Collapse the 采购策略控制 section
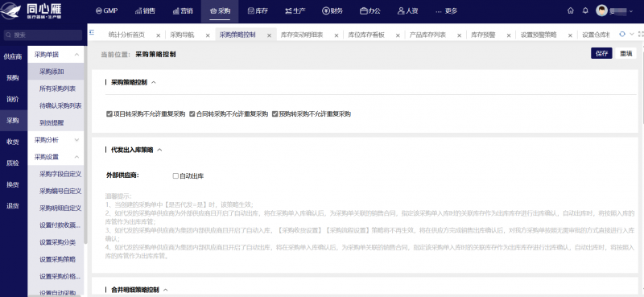Screen dimensions: 644x297 pos(154,83)
